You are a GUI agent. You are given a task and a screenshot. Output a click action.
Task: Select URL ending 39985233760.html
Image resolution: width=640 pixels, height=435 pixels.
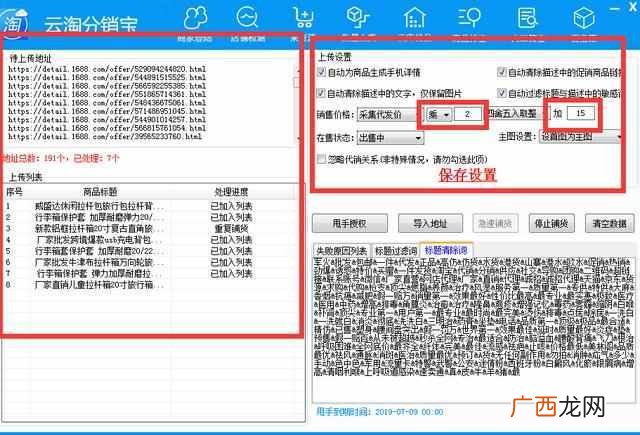[x=105, y=136]
